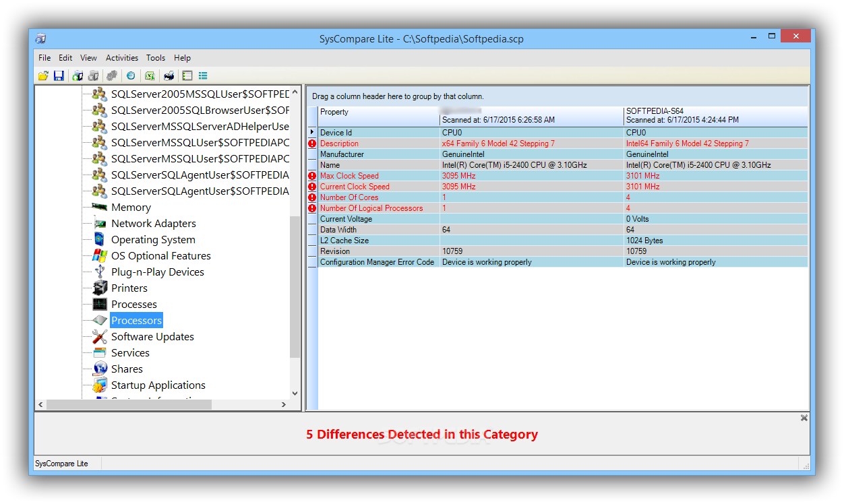This screenshot has width=844, height=504.
Task: Click the row selector arrow beside Device Id
Action: tap(312, 133)
